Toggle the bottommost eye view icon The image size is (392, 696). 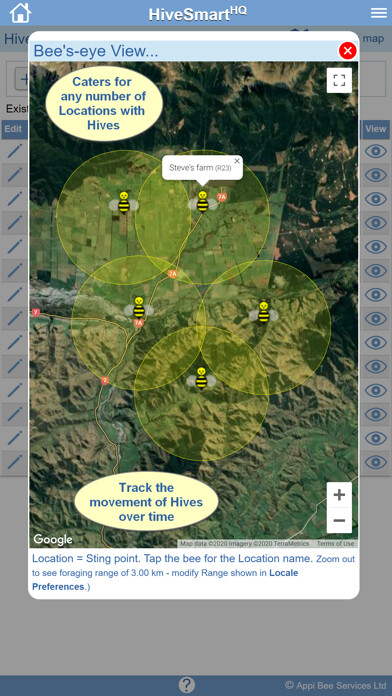[376, 462]
